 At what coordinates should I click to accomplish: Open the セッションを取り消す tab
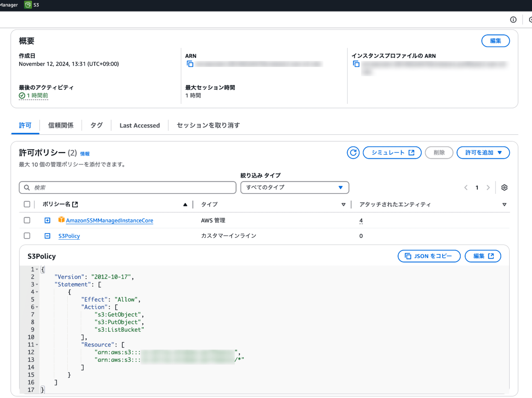click(x=208, y=125)
